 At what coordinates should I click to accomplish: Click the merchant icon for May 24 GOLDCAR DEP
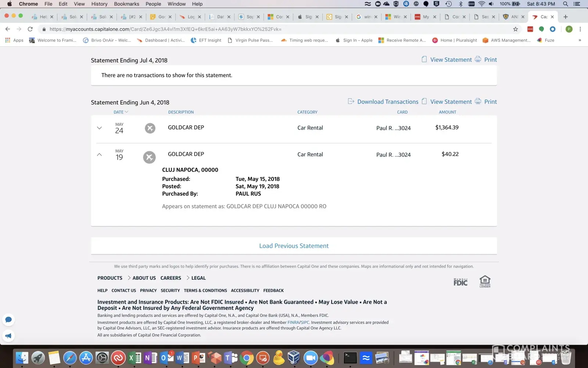(150, 128)
